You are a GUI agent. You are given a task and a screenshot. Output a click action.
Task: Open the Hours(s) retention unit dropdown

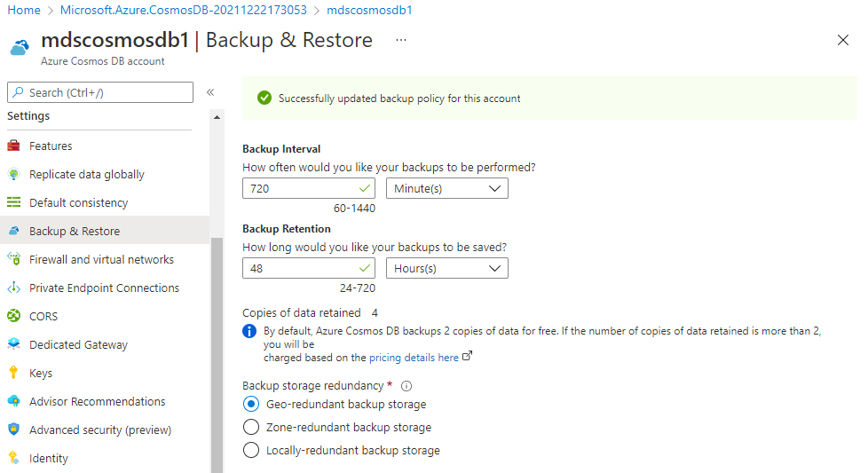click(x=446, y=268)
